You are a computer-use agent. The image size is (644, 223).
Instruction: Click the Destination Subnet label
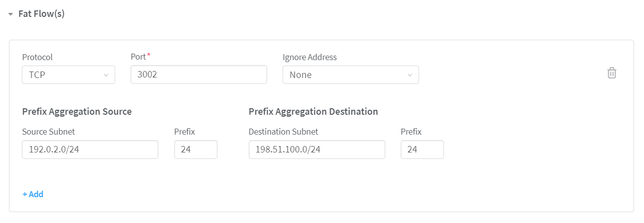pos(283,132)
